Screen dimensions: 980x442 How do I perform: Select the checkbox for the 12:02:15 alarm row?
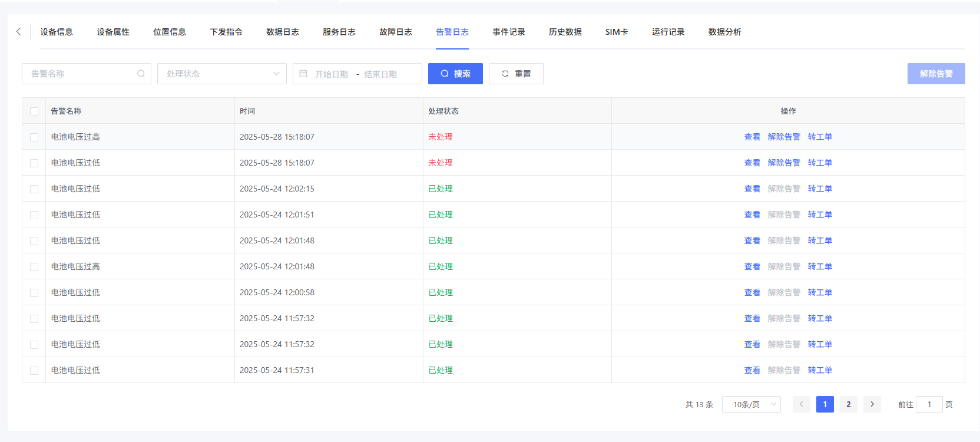tap(34, 189)
